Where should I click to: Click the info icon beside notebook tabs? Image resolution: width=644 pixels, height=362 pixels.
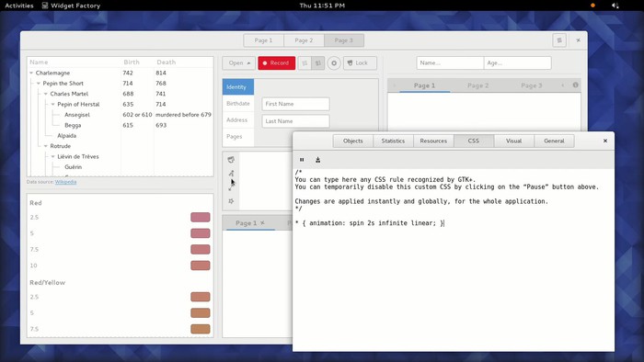[x=575, y=85]
